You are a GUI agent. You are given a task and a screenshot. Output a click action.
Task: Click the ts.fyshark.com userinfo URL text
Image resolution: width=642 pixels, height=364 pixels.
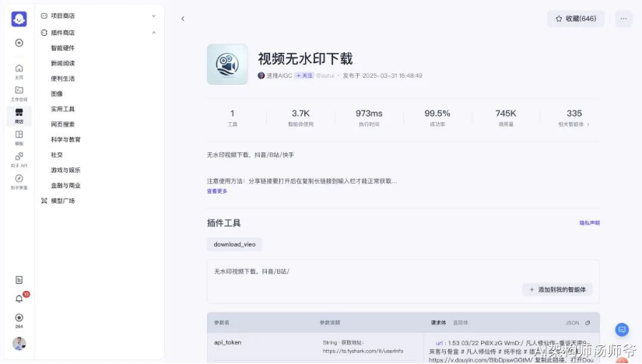[363, 351]
